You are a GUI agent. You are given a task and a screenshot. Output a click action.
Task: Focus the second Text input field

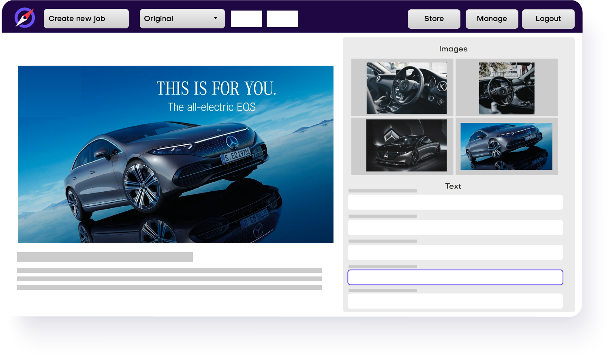[x=455, y=227]
